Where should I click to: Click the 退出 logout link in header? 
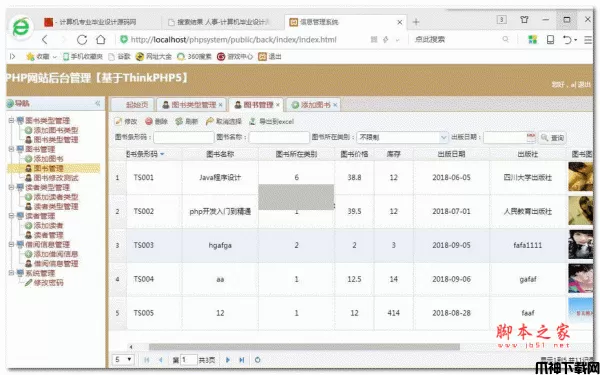[584, 85]
